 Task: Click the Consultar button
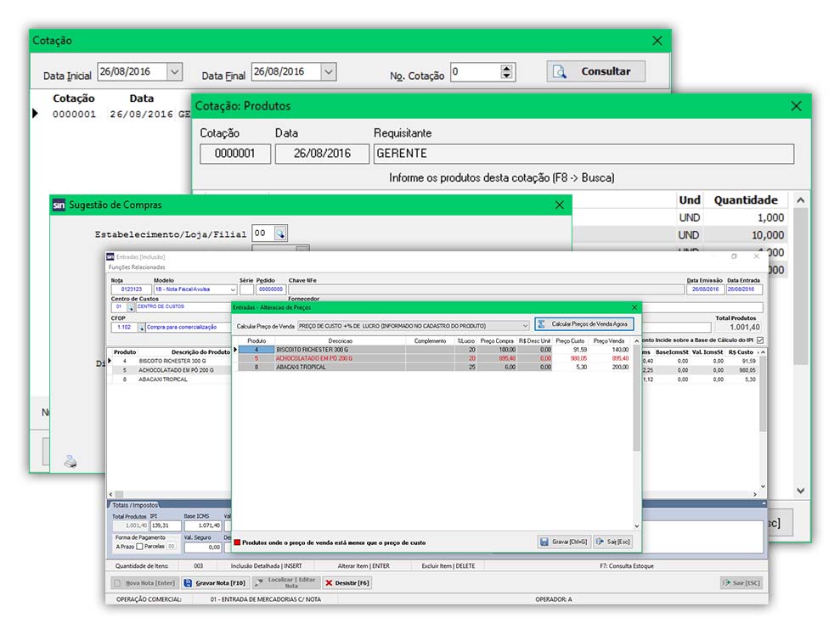(595, 72)
